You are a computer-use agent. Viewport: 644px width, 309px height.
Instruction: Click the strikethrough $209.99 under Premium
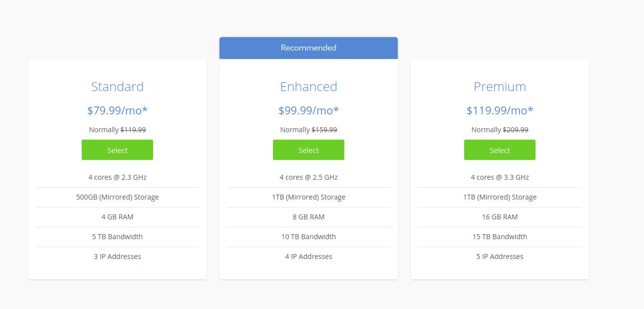(x=515, y=129)
